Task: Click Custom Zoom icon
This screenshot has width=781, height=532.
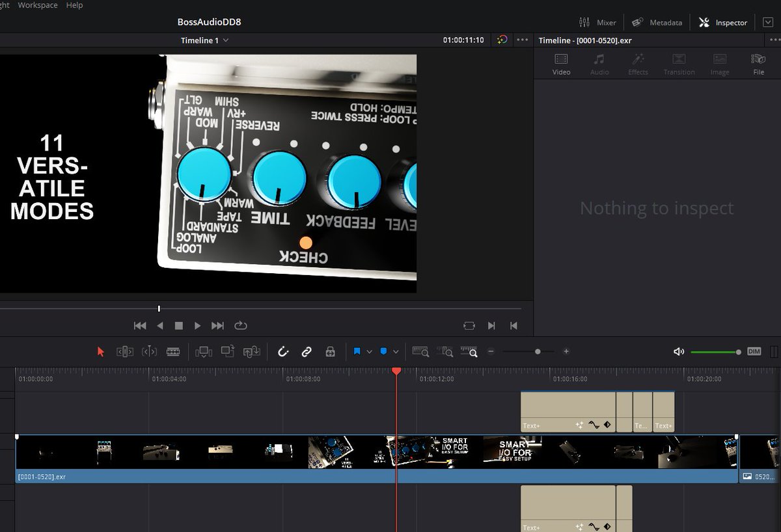Action: pos(469,352)
